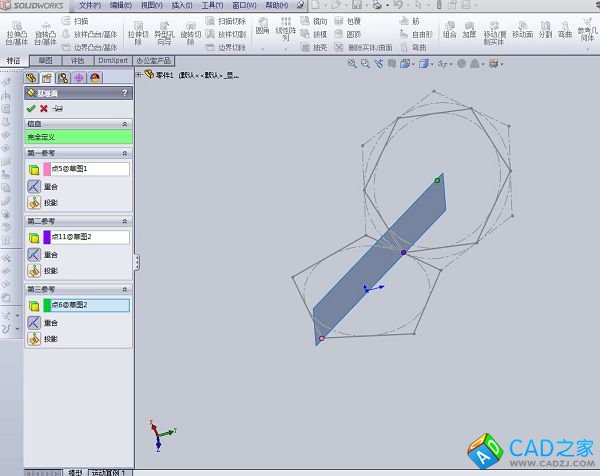Select the Save icon in the top toolbar
Screen dimensions: 600x476
pos(354,6)
